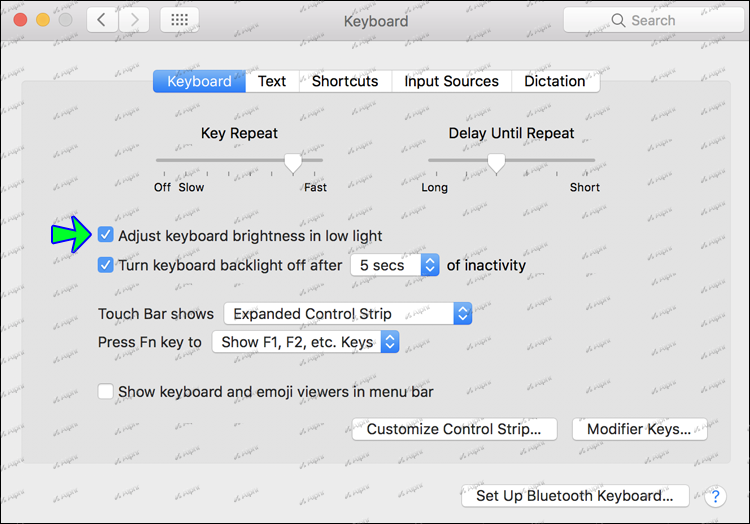
Task: Open Touch Bar shows Expanded Control Strip dropdown
Action: [348, 314]
